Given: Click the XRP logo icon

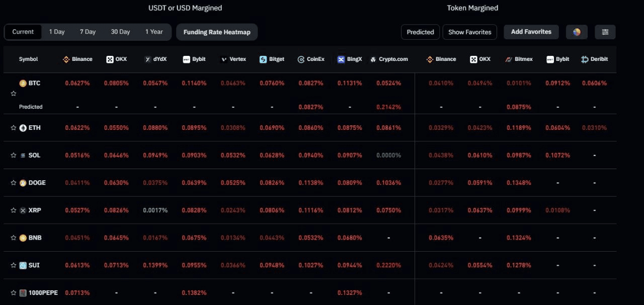Looking at the screenshot, I should 23,210.
